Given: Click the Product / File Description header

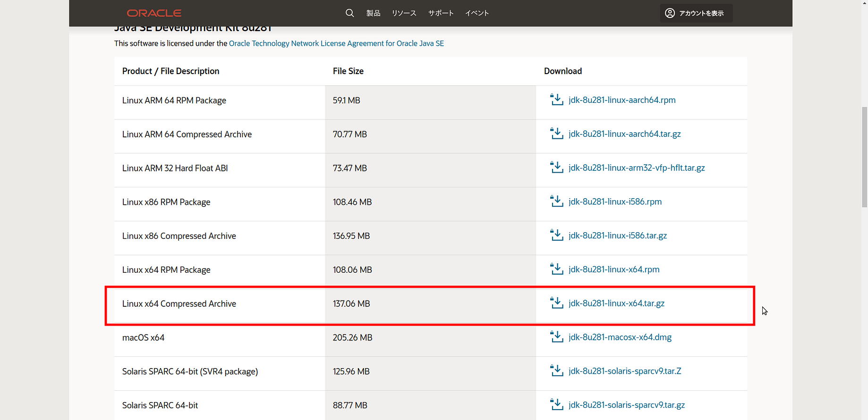Looking at the screenshot, I should click(x=171, y=71).
